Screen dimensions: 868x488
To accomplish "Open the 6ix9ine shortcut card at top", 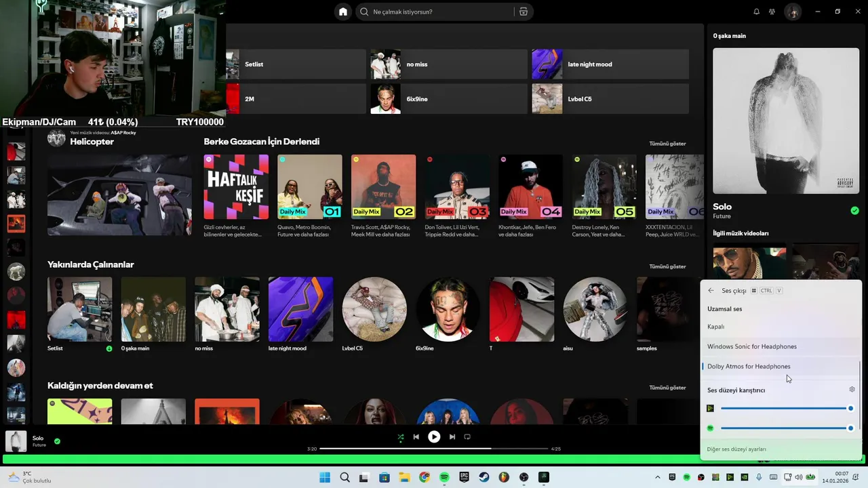I will (x=449, y=99).
